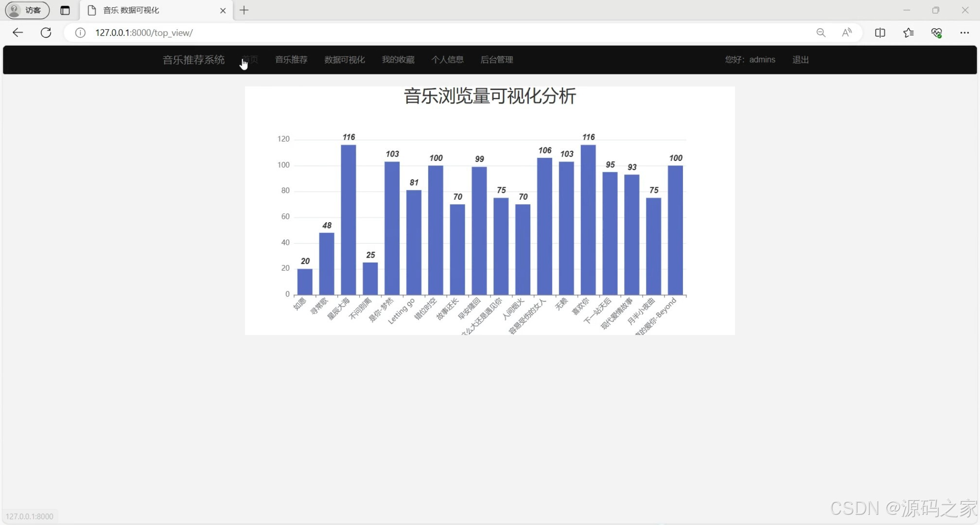
Task: Click the browser back arrow
Action: coord(18,33)
